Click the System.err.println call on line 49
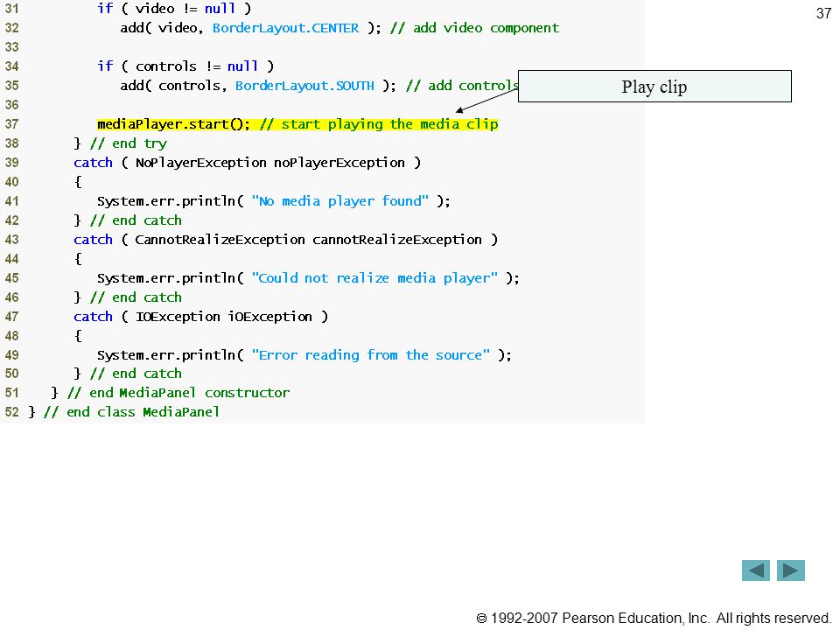 pyautogui.click(x=304, y=355)
